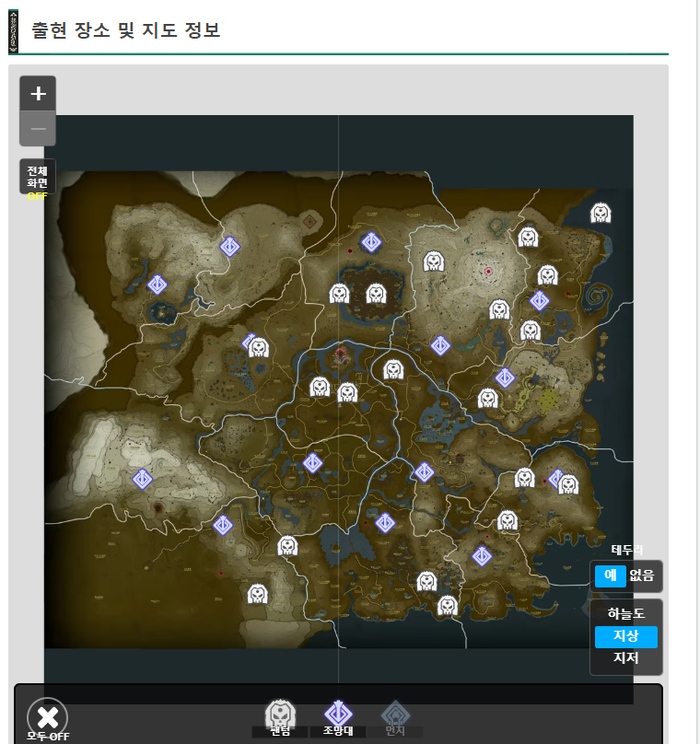Toggle the 팬텀 skull filter
The height and width of the screenshot is (744, 700).
click(280, 717)
